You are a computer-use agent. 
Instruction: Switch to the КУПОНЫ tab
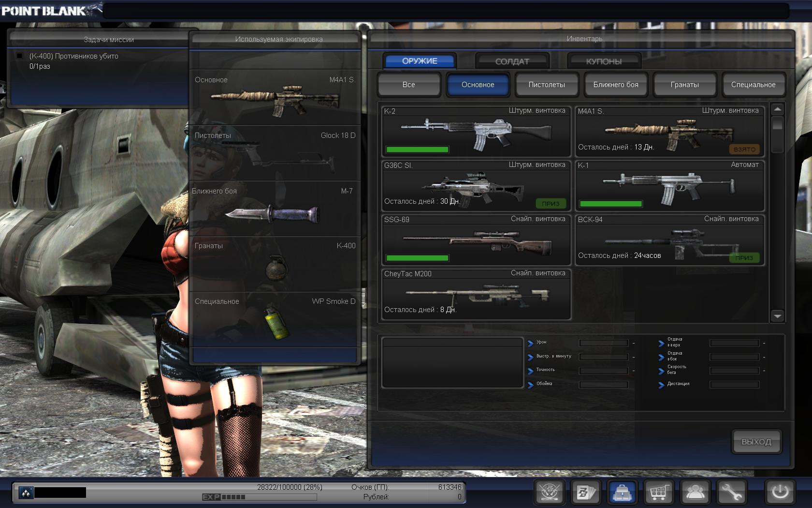[604, 61]
